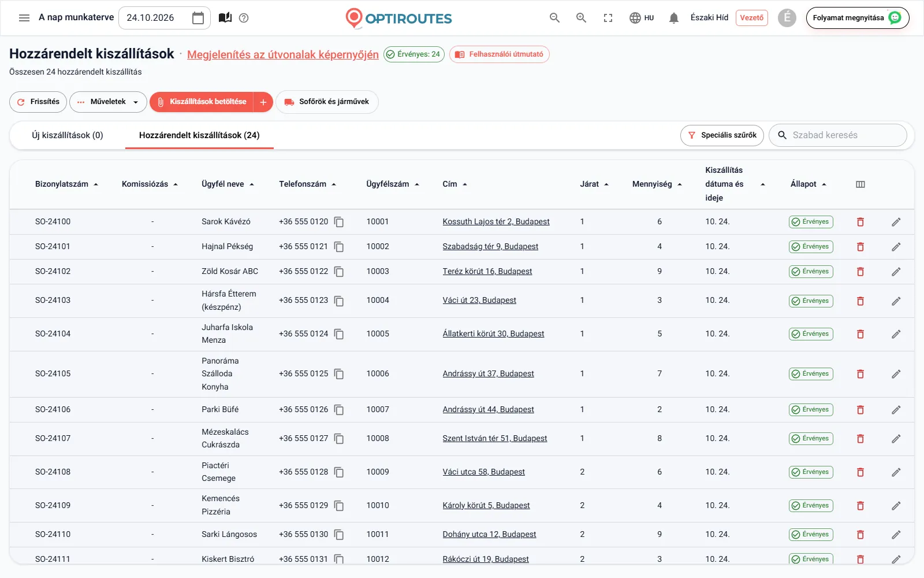This screenshot has width=924, height=578.
Task: Click the Érvényes: 24 badge
Action: click(413, 54)
